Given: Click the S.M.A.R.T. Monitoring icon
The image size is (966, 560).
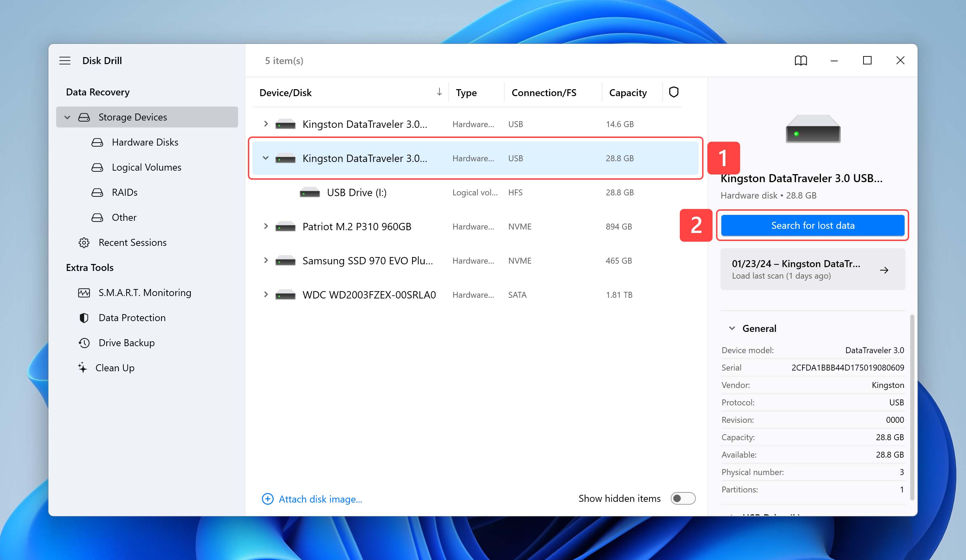Looking at the screenshot, I should pyautogui.click(x=83, y=292).
